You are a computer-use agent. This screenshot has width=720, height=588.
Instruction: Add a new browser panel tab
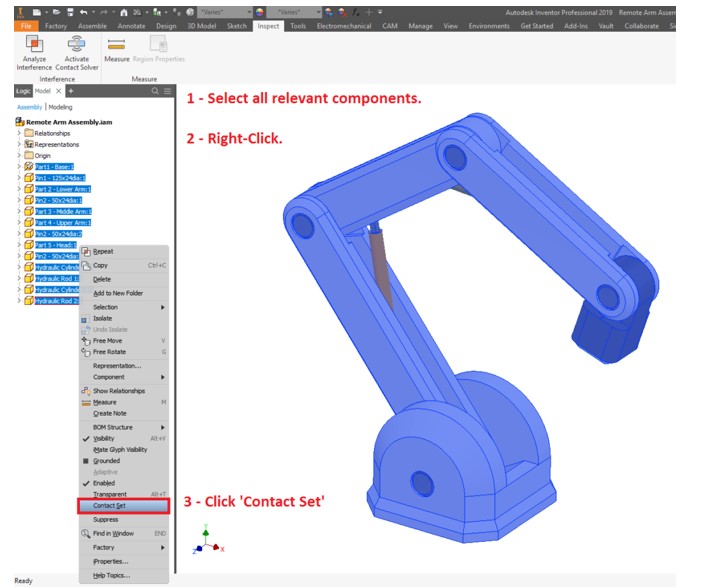pyautogui.click(x=71, y=91)
